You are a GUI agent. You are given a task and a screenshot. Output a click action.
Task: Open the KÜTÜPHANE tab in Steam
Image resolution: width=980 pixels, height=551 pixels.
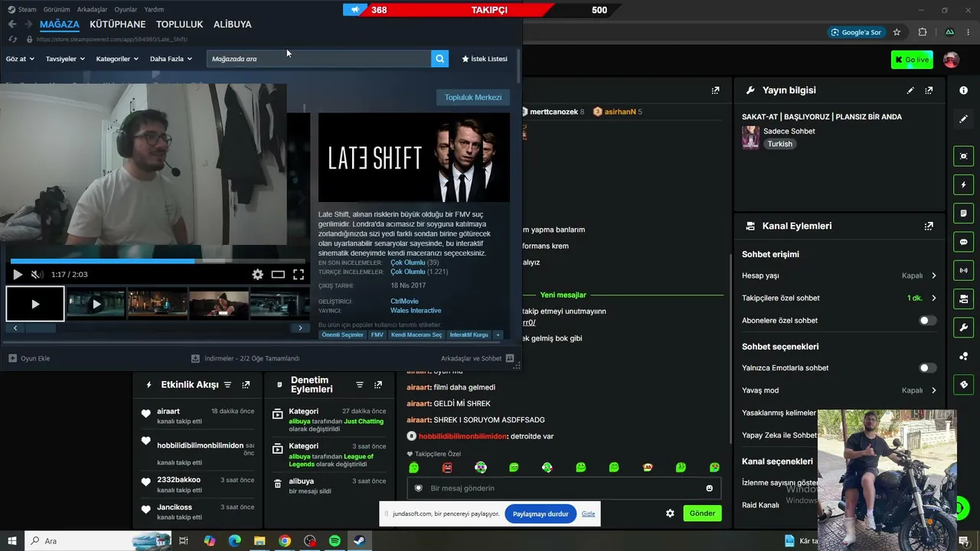[x=117, y=24]
